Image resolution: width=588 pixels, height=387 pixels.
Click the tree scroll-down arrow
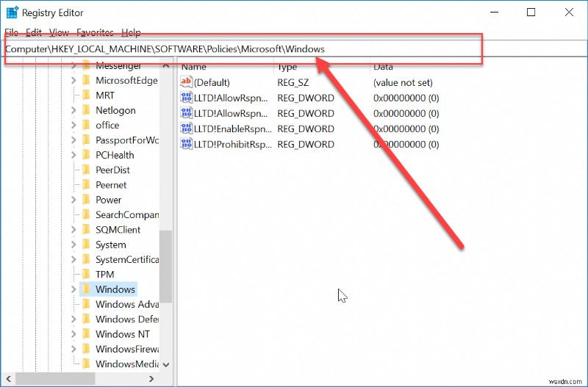coord(166,364)
